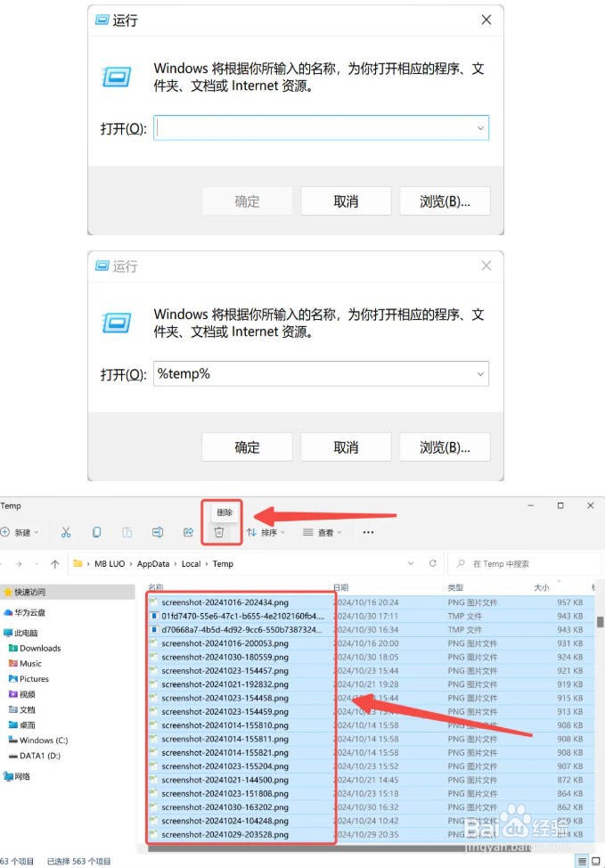Click the Cut scissors icon in the toolbar

[x=66, y=532]
